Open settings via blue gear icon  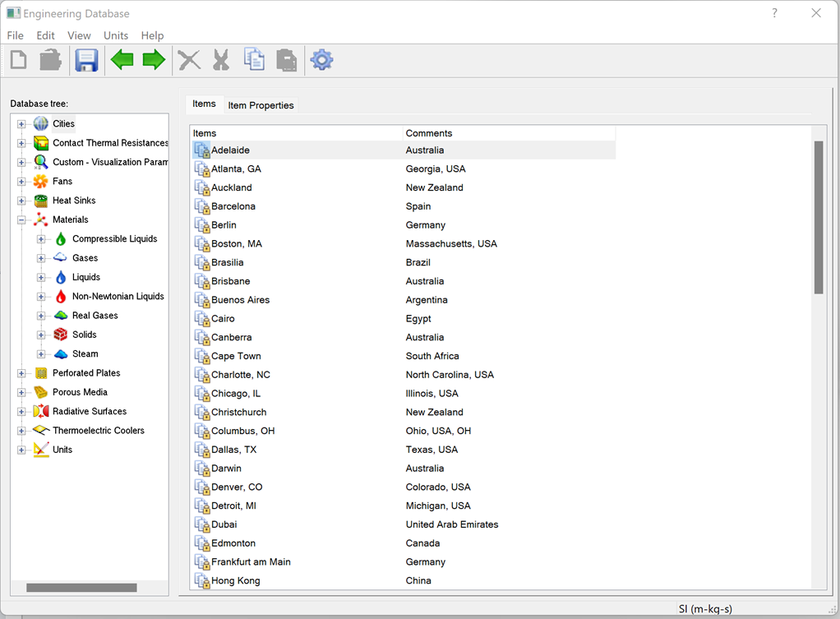(x=321, y=59)
